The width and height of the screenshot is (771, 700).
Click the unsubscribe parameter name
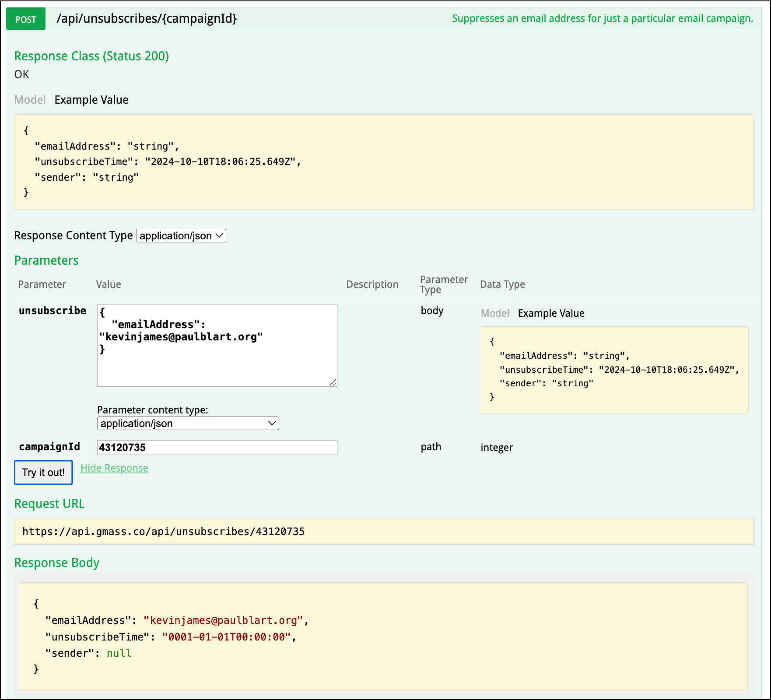pyautogui.click(x=53, y=311)
